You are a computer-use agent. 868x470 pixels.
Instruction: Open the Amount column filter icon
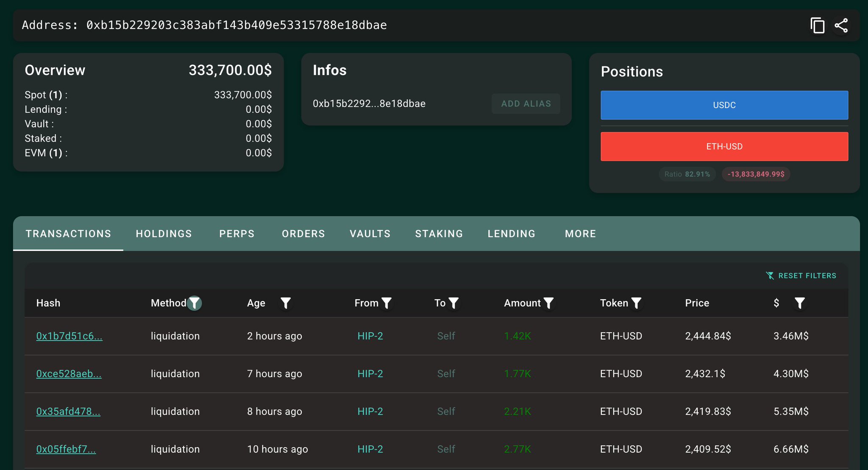[549, 303]
